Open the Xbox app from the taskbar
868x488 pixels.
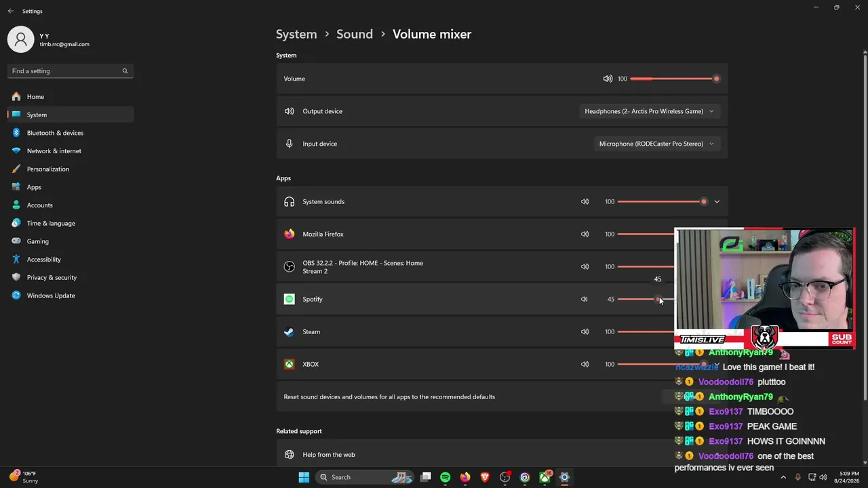coord(545,477)
